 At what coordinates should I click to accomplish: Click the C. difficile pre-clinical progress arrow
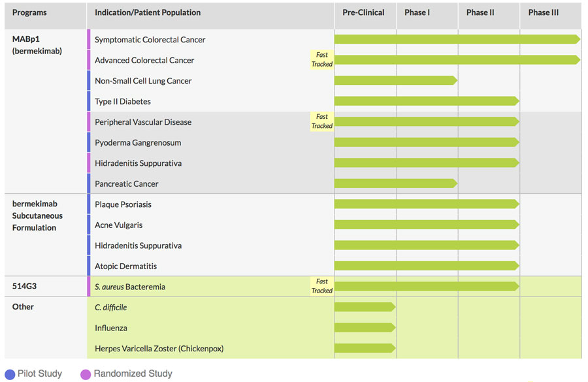365,307
